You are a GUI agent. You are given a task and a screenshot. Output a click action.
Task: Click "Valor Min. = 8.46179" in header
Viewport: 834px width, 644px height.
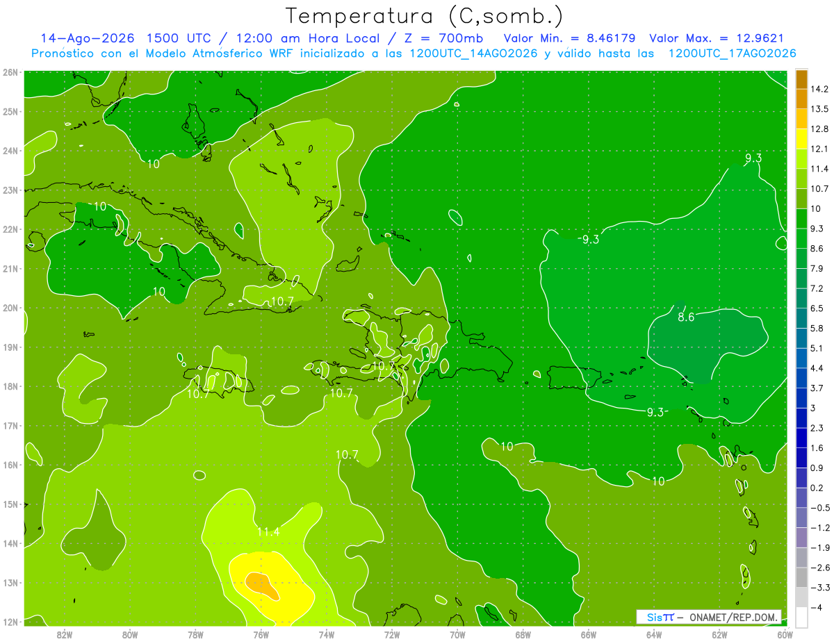click(571, 38)
